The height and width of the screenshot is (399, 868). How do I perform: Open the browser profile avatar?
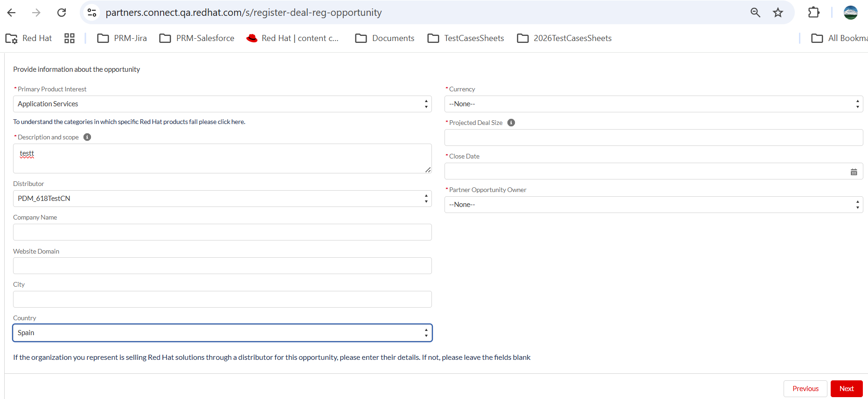click(x=851, y=13)
